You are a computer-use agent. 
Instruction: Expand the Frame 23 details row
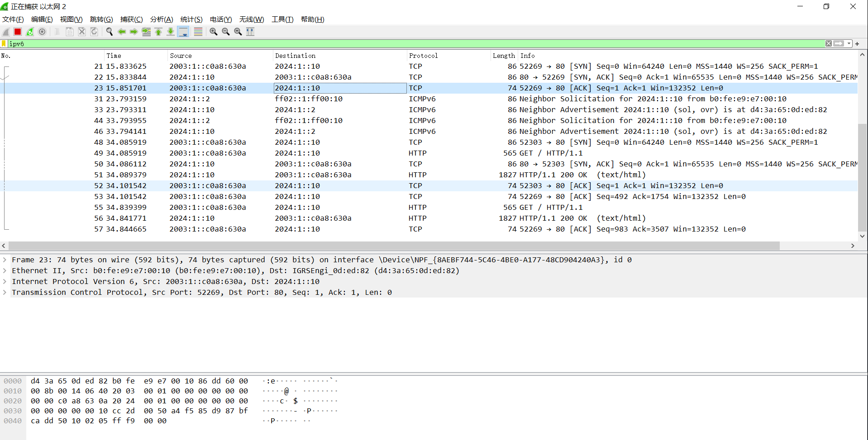tap(5, 260)
